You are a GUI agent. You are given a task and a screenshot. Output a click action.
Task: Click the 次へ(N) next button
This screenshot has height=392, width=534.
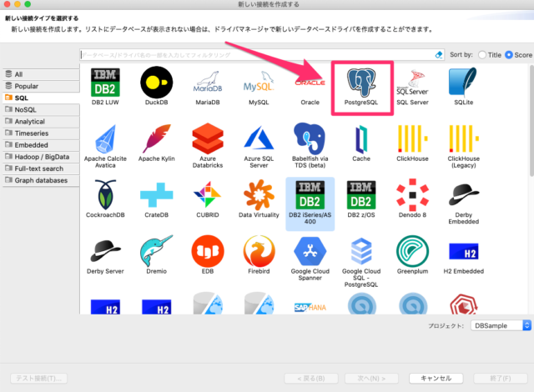click(x=371, y=379)
